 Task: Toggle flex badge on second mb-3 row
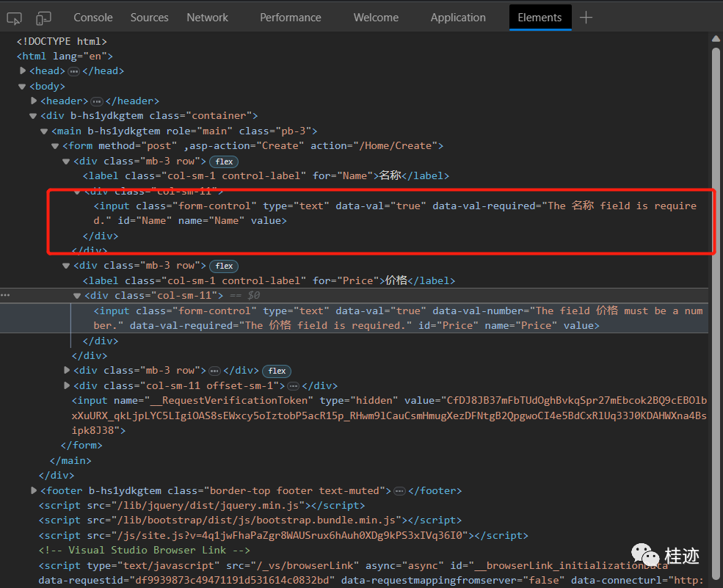click(224, 266)
